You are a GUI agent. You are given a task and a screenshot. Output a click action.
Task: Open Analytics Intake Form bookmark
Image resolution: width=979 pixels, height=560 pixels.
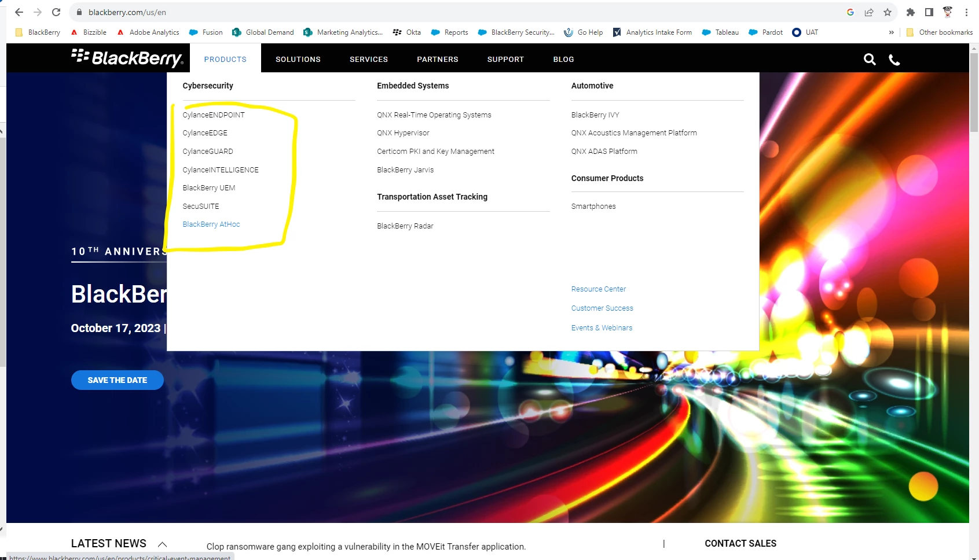click(x=652, y=32)
